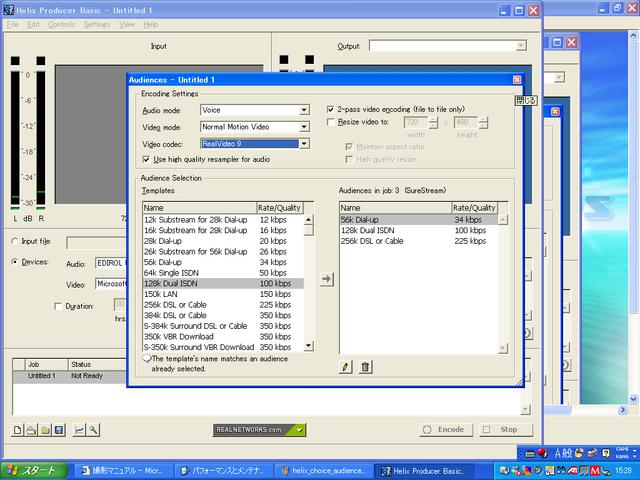640x480 pixels.
Task: Switch to helix_choice_audience taskbar window
Action: coord(322,471)
